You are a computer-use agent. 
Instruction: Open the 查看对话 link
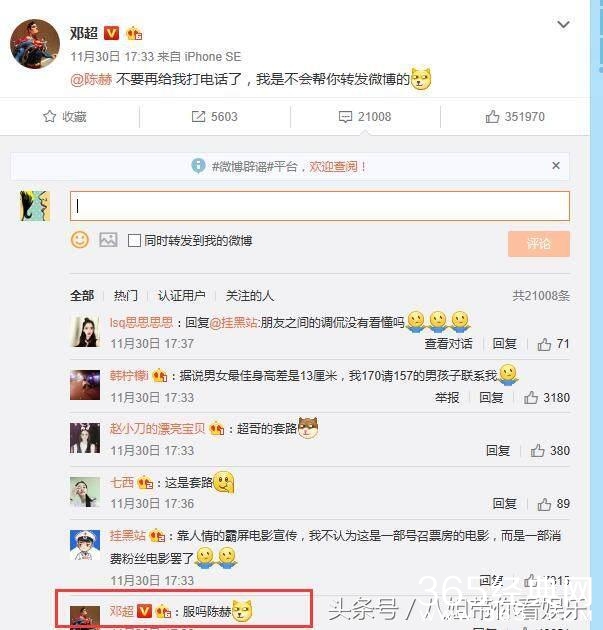click(448, 344)
